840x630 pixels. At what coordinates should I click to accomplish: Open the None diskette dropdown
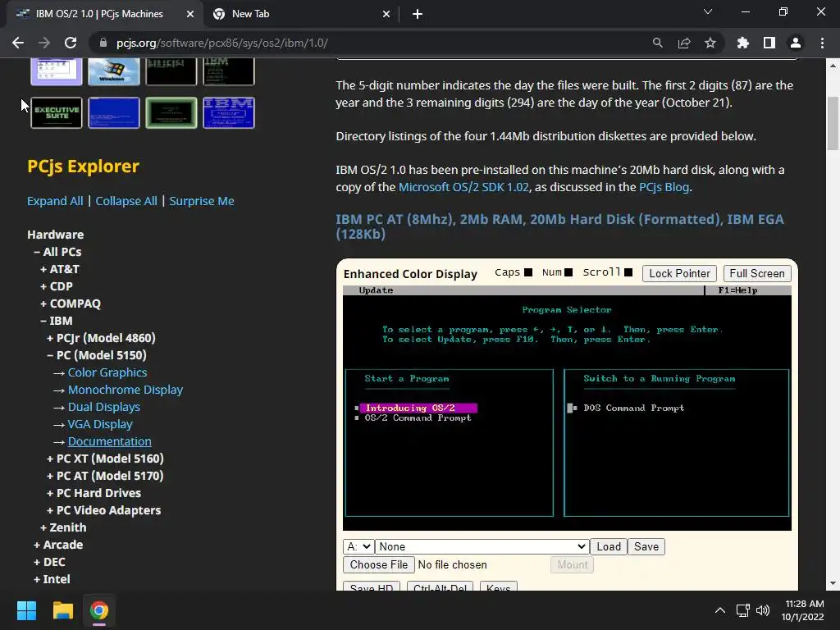482,546
